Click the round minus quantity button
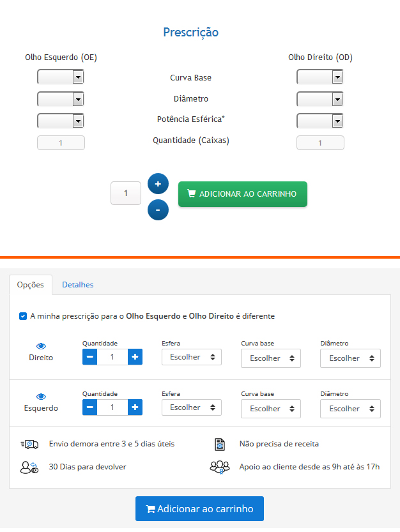Viewport: 400px width, 532px height. click(158, 209)
